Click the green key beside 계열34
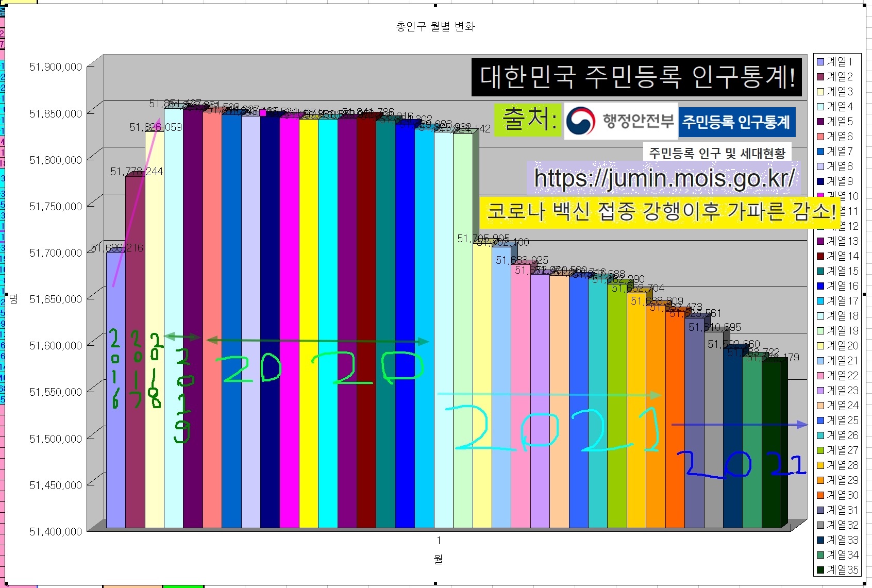Screen dimensions: 872x588 tap(820, 555)
